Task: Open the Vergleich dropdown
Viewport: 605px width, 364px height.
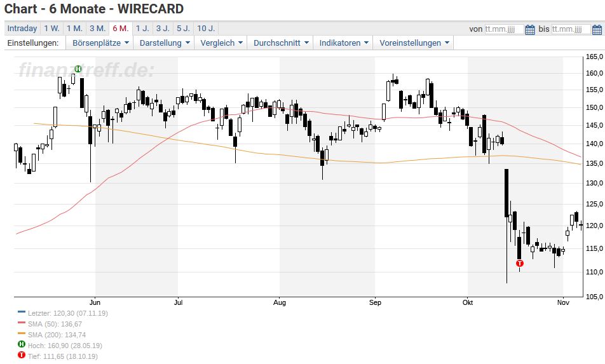Action: tap(221, 43)
